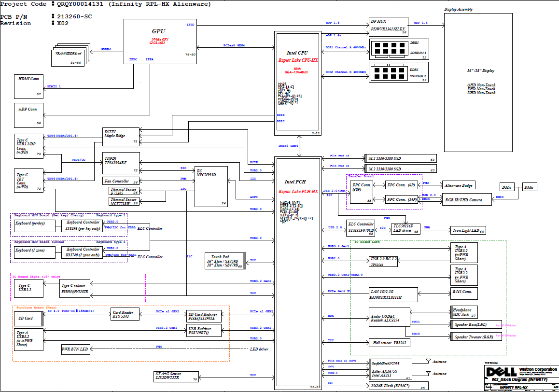The image size is (559, 392).
Task: Click the DDR5 SODIMM 1 memory chip graphic
Action: (388, 48)
